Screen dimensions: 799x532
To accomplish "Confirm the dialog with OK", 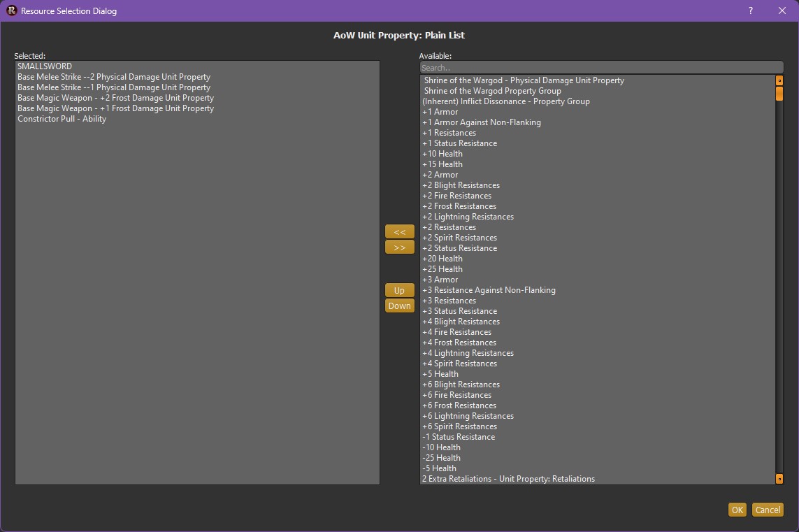I will pyautogui.click(x=737, y=510).
